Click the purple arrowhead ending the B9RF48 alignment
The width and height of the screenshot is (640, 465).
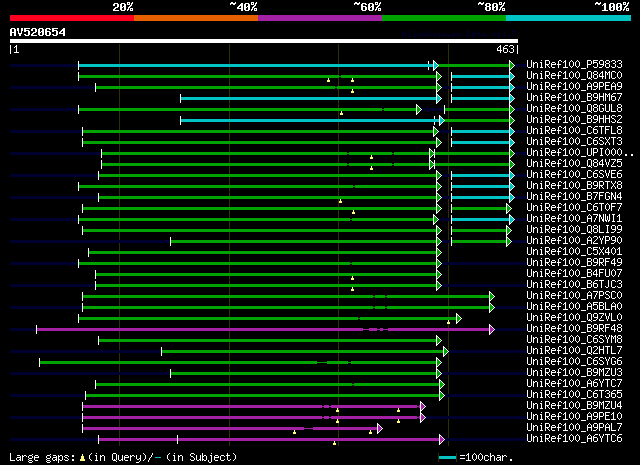click(492, 329)
